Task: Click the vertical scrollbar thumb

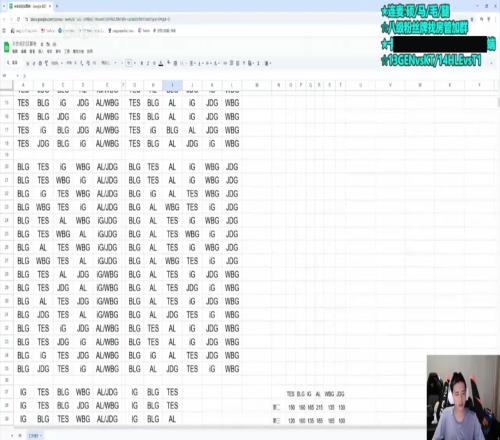Action: tap(498, 102)
